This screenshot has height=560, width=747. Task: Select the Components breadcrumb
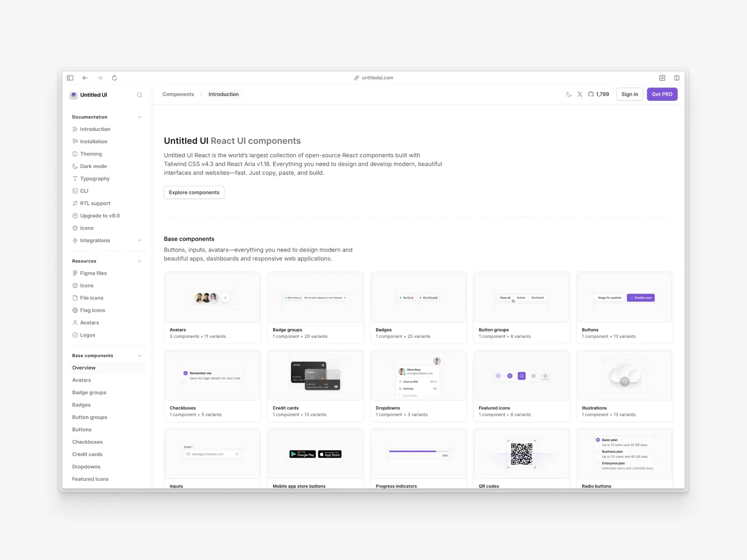pyautogui.click(x=178, y=94)
